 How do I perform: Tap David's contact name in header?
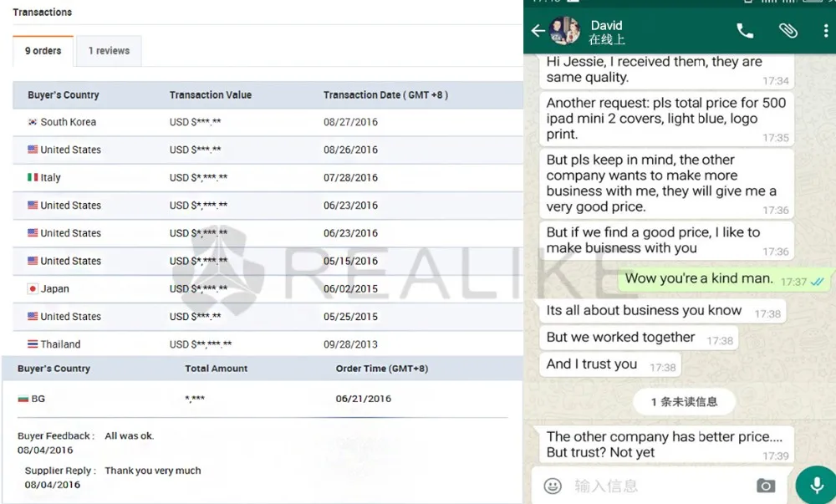coord(607,26)
